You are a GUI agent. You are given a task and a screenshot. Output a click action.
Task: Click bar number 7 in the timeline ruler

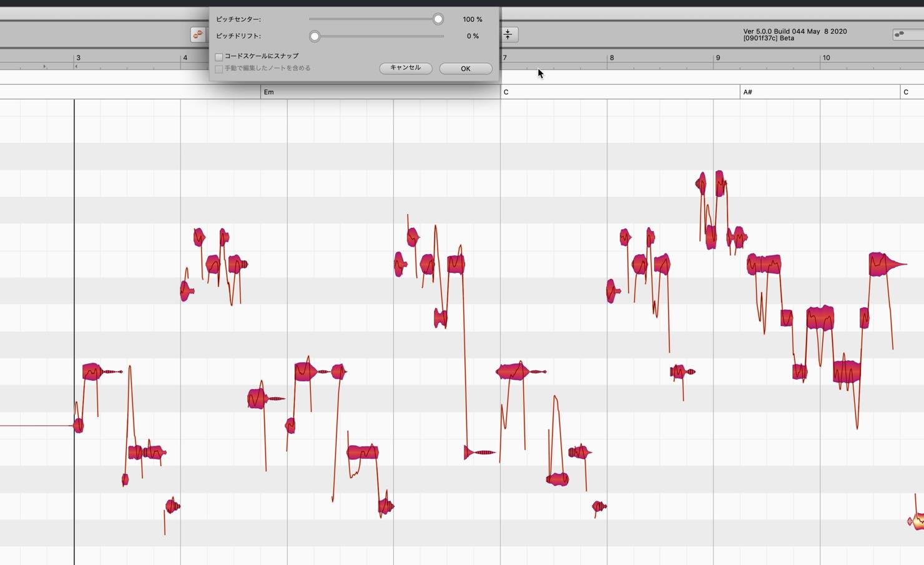tap(504, 57)
